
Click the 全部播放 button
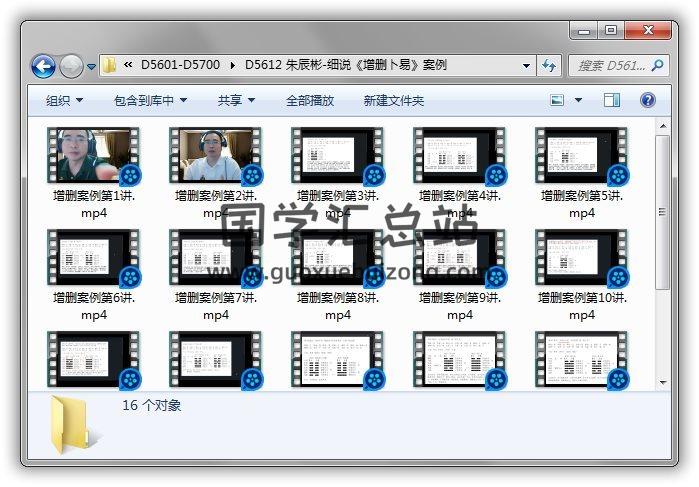310,101
